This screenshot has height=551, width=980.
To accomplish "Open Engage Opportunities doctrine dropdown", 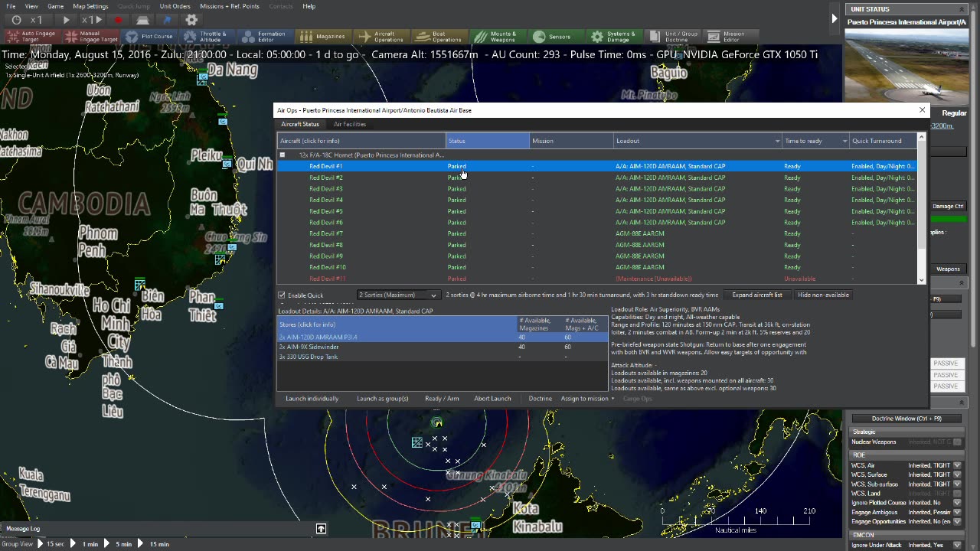I will (x=956, y=521).
